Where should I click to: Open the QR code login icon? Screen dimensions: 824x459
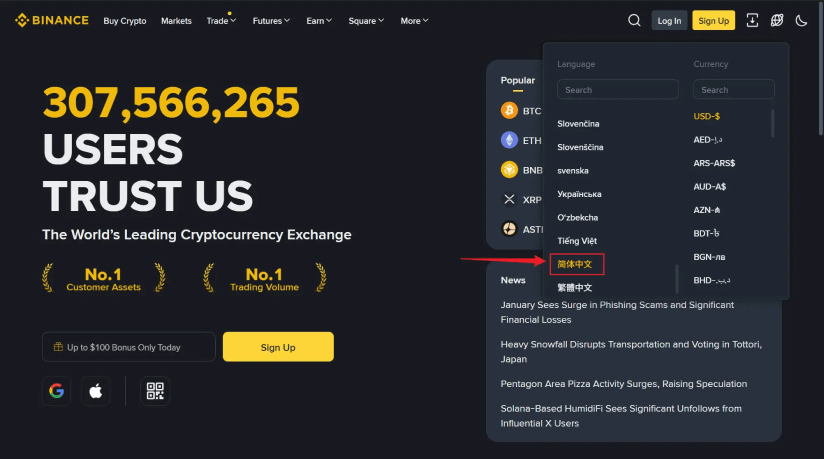point(155,391)
